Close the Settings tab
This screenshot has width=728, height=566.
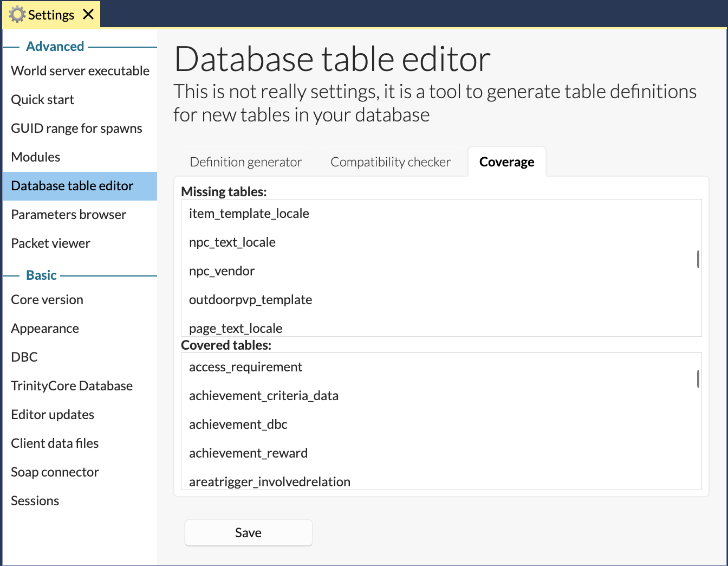coord(88,15)
